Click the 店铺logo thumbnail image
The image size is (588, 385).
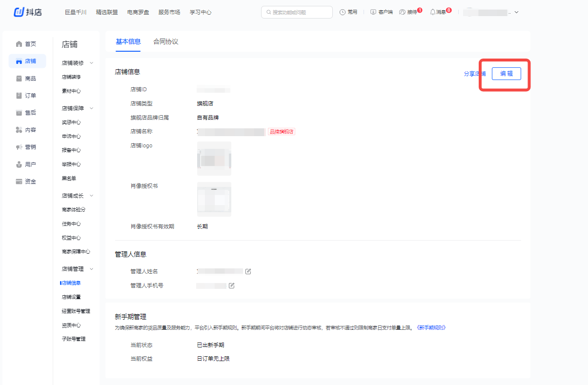click(214, 159)
